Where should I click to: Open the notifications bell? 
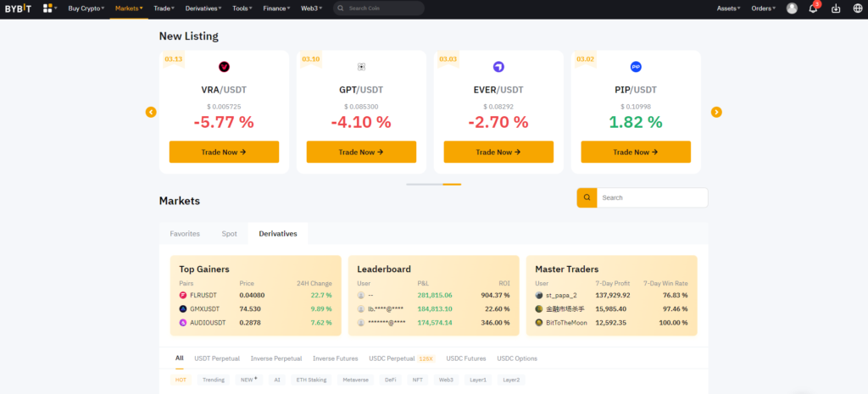(812, 8)
